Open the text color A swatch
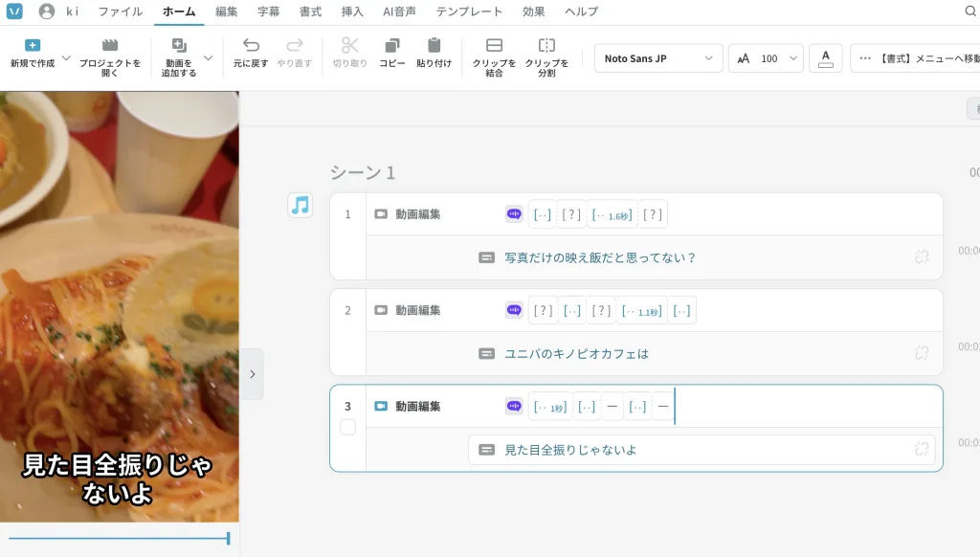This screenshot has height=557, width=980. tap(826, 58)
